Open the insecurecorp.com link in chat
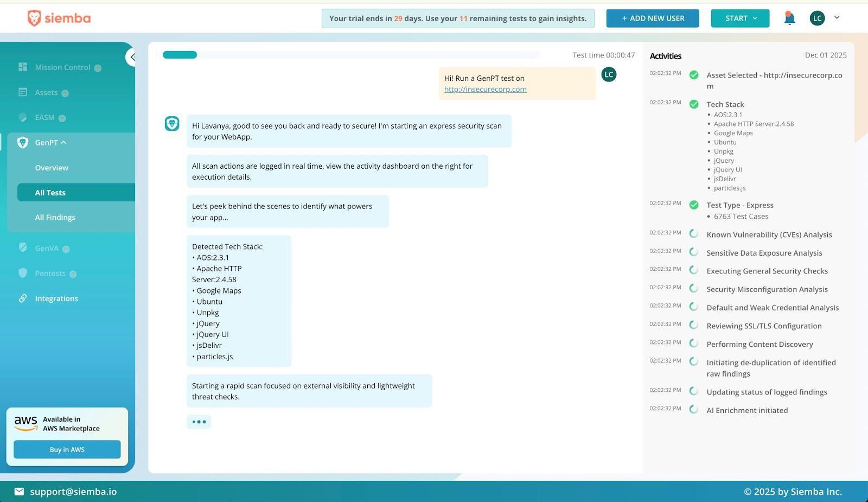 pyautogui.click(x=485, y=89)
